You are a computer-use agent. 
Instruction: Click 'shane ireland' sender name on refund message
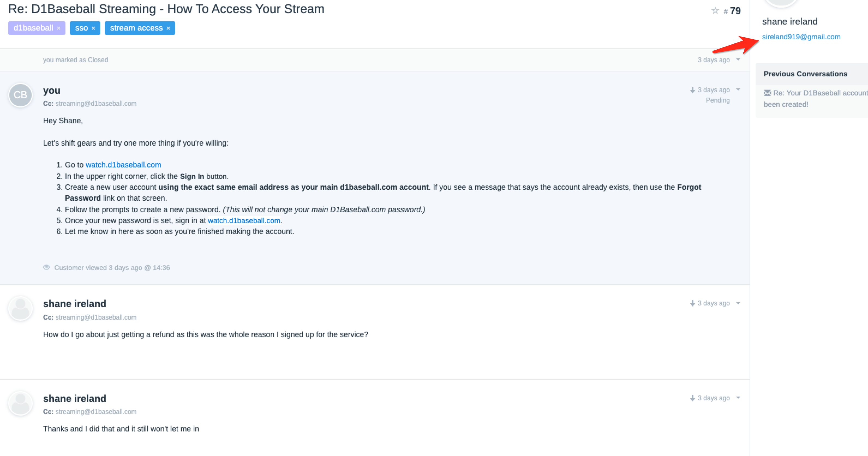(74, 304)
